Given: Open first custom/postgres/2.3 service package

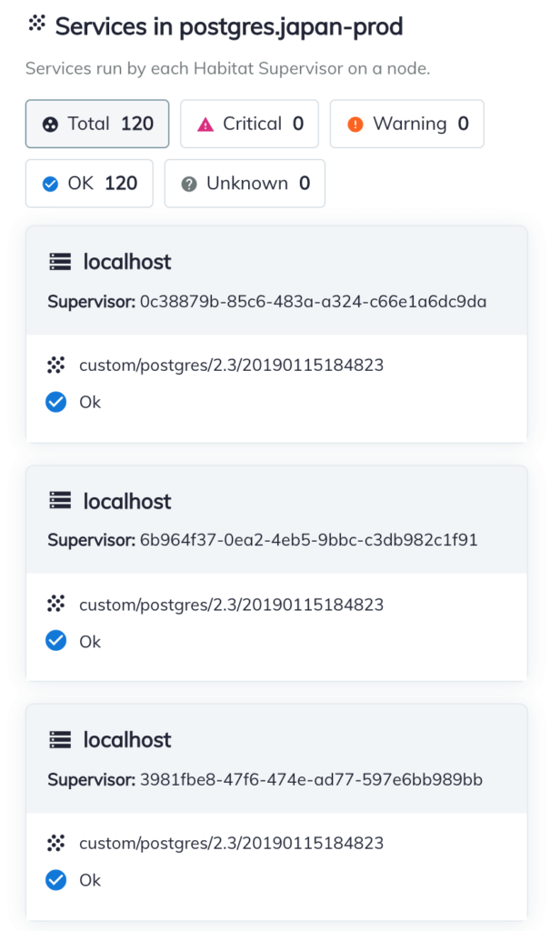Looking at the screenshot, I should pos(231,365).
